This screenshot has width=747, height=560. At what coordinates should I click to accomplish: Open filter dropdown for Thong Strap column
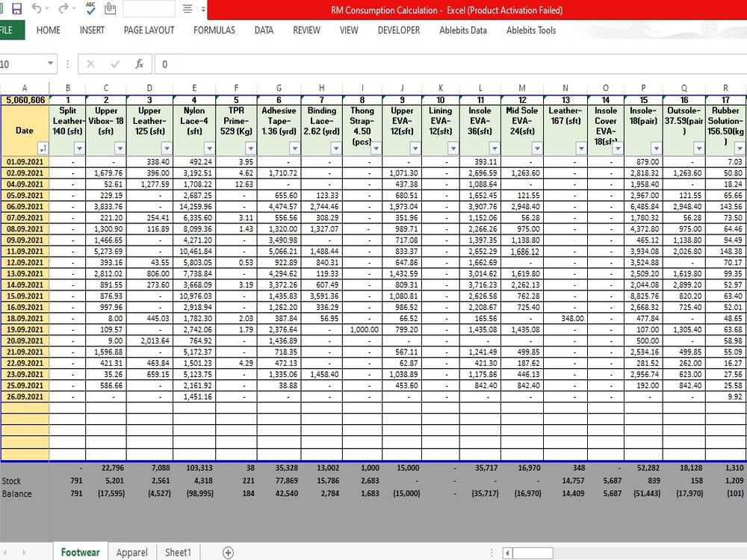pyautogui.click(x=376, y=149)
